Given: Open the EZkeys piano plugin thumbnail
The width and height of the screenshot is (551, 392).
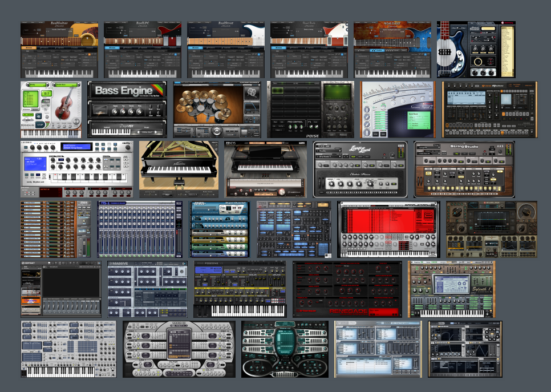Looking at the screenshot, I should point(265,169).
